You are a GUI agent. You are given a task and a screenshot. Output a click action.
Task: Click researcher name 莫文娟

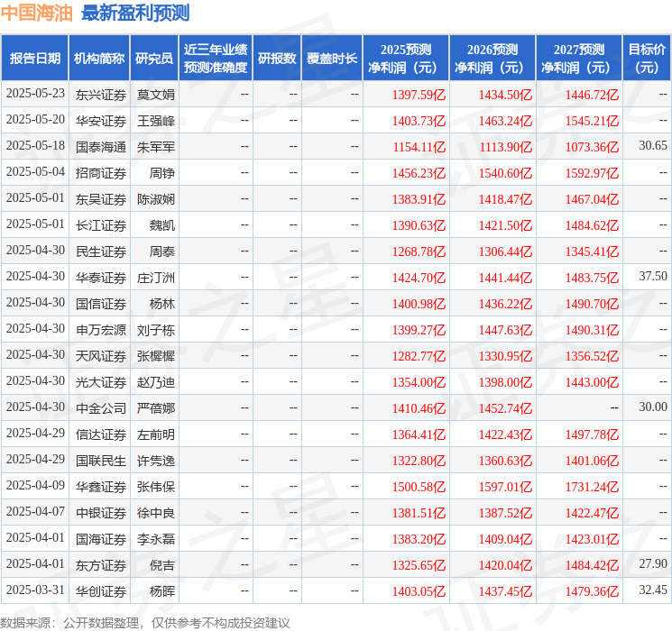155,95
